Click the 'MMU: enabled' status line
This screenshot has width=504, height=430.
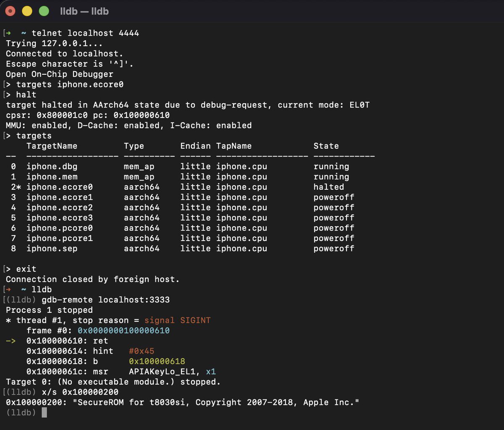[129, 126]
